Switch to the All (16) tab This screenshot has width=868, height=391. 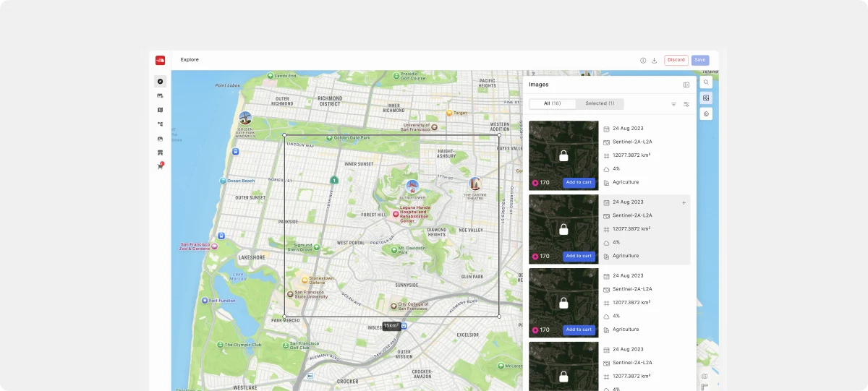point(553,103)
